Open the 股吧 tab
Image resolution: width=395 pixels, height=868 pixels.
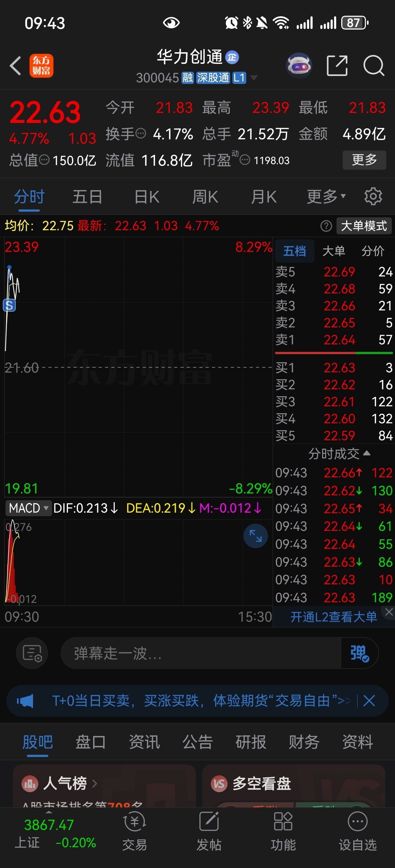(37, 742)
